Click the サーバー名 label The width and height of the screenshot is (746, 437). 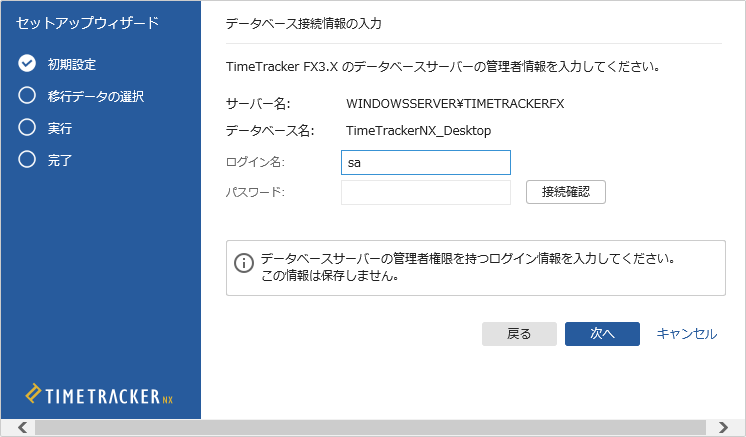pyautogui.click(x=258, y=104)
